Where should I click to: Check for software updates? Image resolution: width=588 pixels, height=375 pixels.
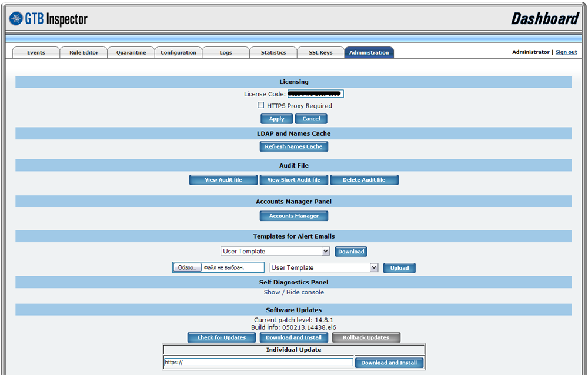pos(222,337)
